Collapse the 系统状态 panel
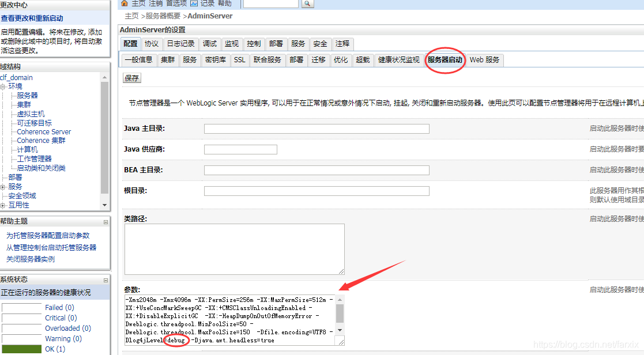This screenshot has height=355, width=644. coord(106,280)
